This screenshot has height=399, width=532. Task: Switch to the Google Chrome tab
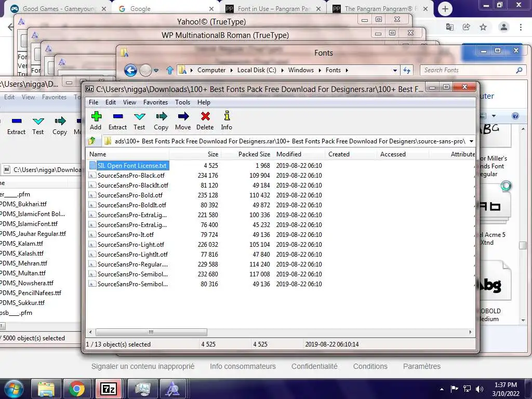pyautogui.click(x=166, y=9)
